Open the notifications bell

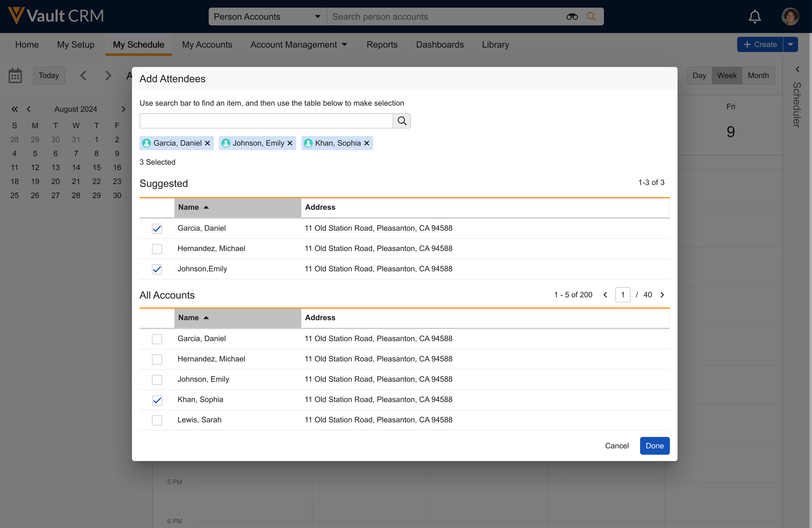tap(754, 17)
